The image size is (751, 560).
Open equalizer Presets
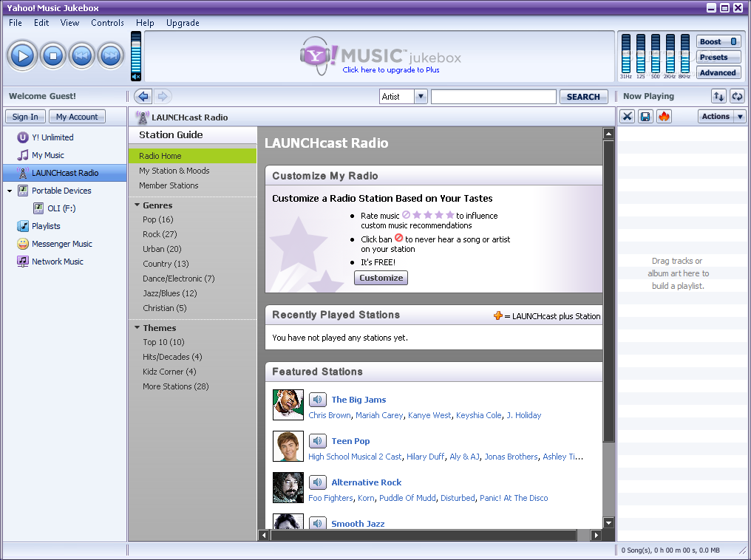pos(718,57)
